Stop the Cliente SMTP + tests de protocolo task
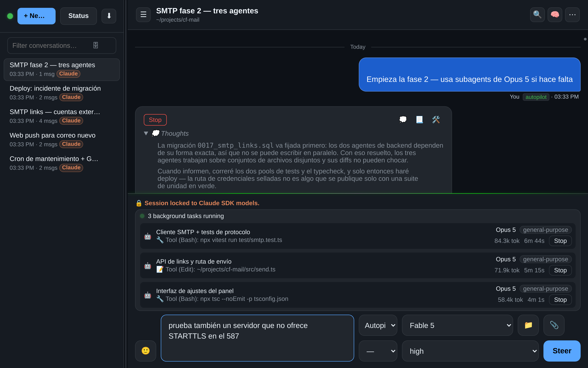 coord(560,241)
